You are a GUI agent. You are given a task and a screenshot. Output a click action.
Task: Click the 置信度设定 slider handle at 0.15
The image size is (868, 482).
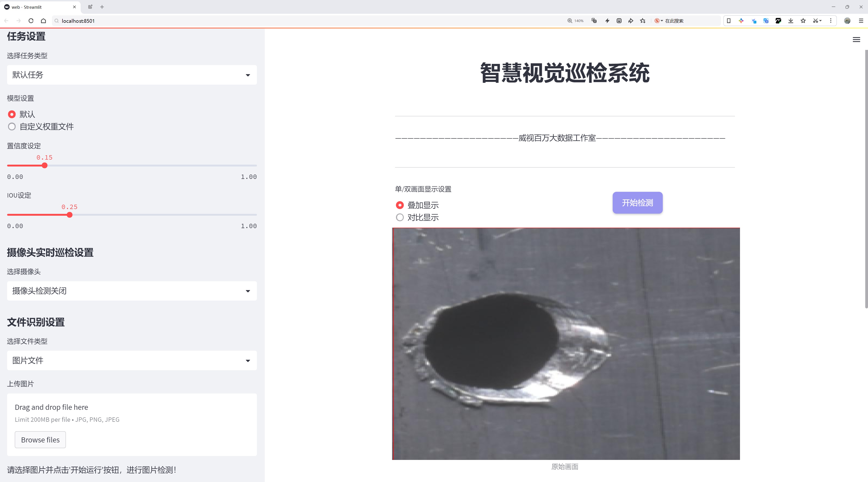coord(45,166)
